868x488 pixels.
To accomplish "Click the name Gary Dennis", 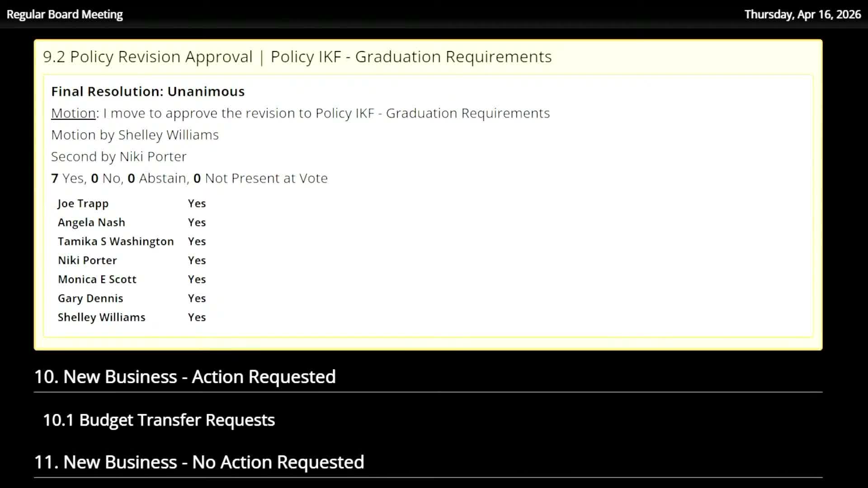I will (90, 298).
